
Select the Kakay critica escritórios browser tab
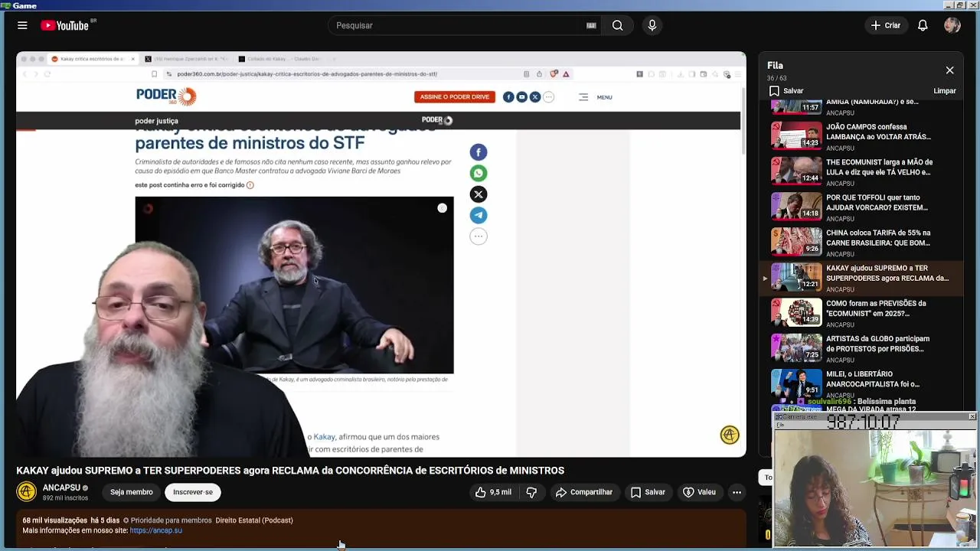92,59
